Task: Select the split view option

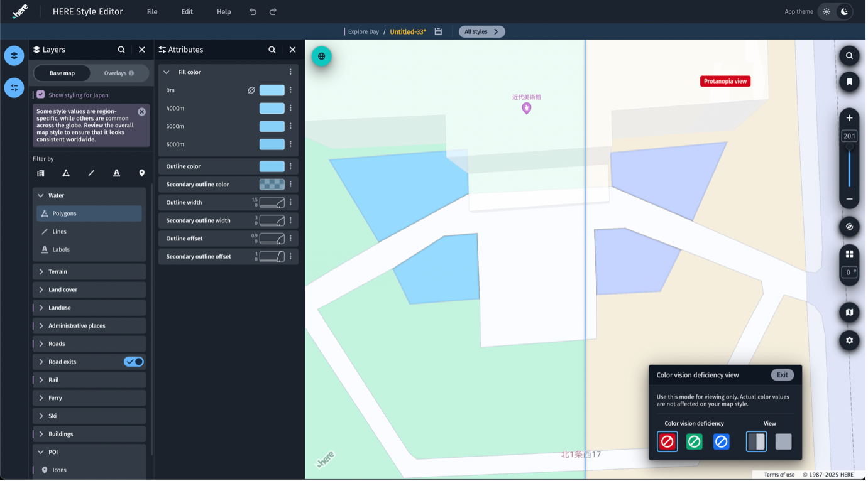Action: point(757,443)
